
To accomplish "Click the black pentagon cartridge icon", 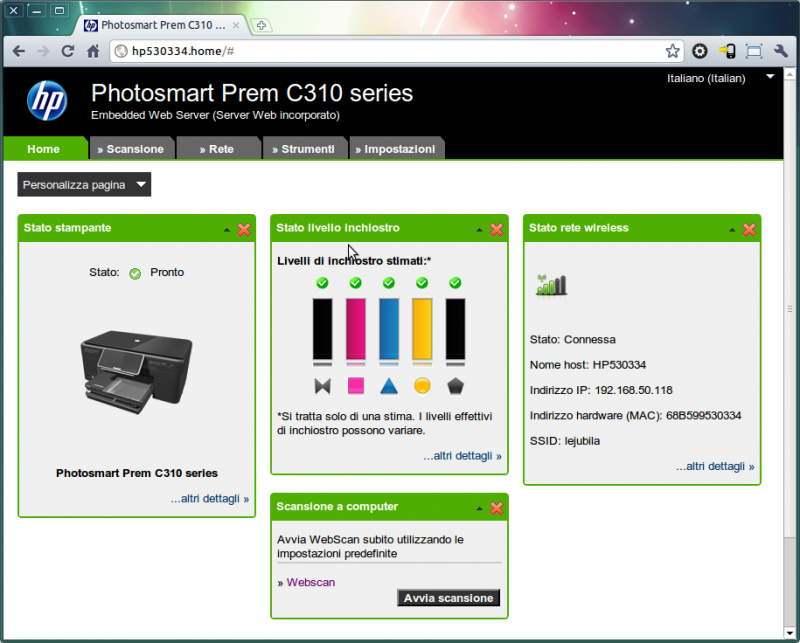I will pyautogui.click(x=455, y=386).
